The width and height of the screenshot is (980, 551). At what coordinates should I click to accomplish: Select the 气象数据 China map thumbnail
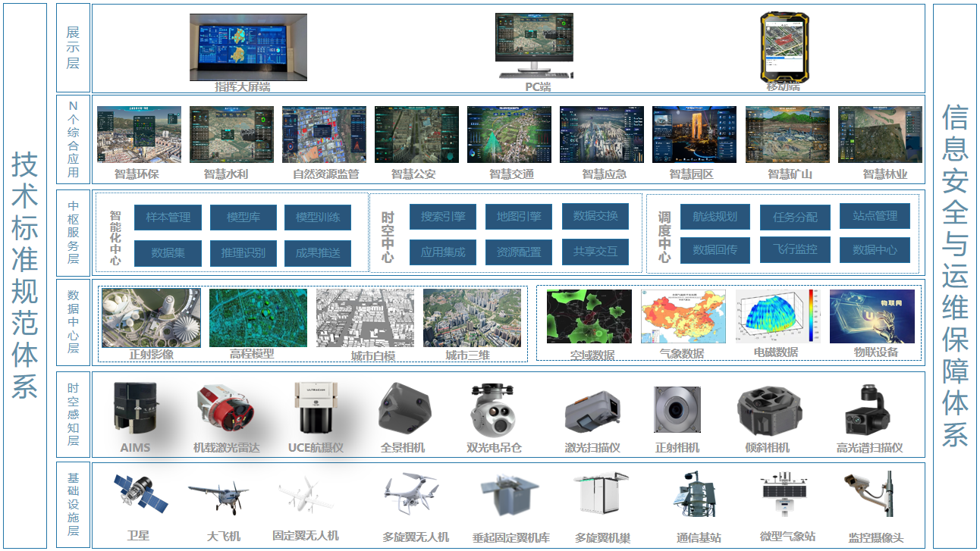point(683,317)
